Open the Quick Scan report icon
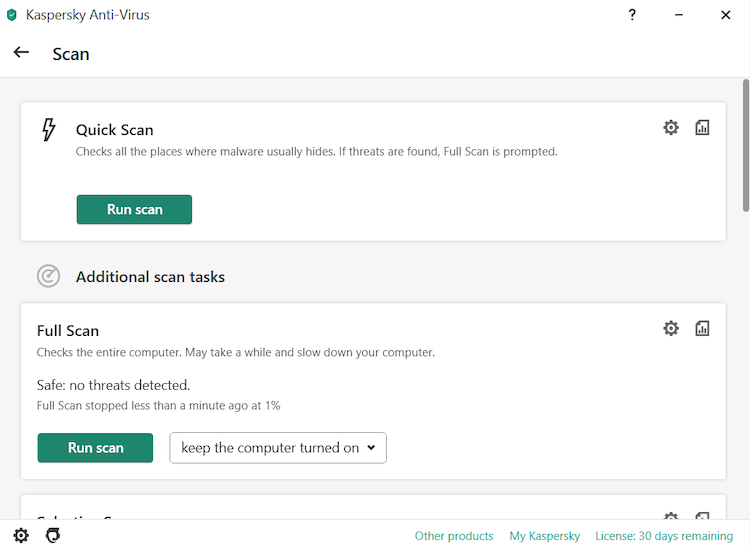 (702, 128)
